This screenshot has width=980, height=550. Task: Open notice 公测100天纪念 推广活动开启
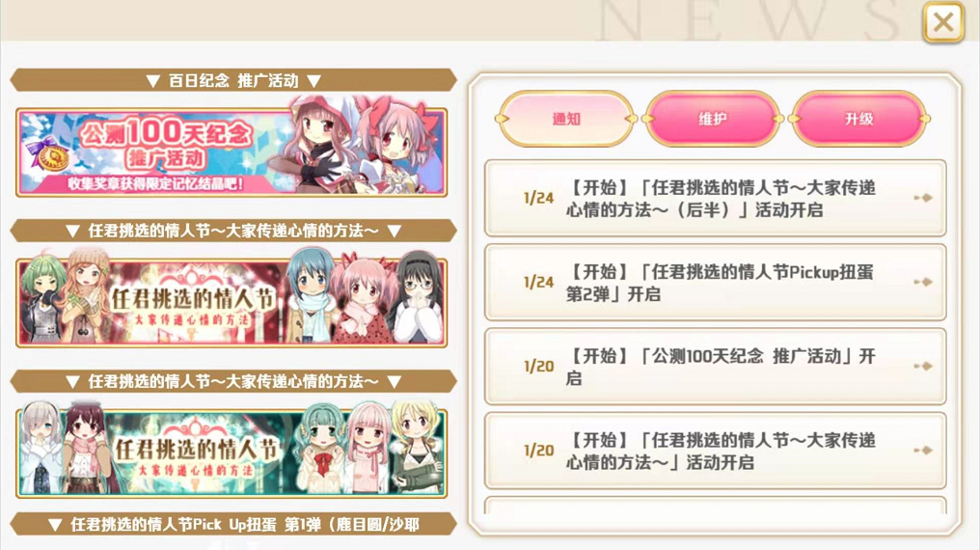[715, 367]
